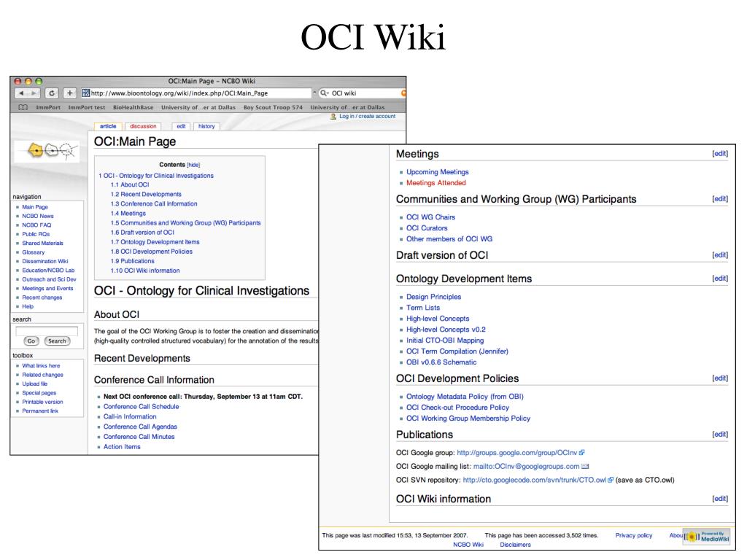Click the site favicon in the address bar
The width and height of the screenshot is (747, 560).
(86, 93)
